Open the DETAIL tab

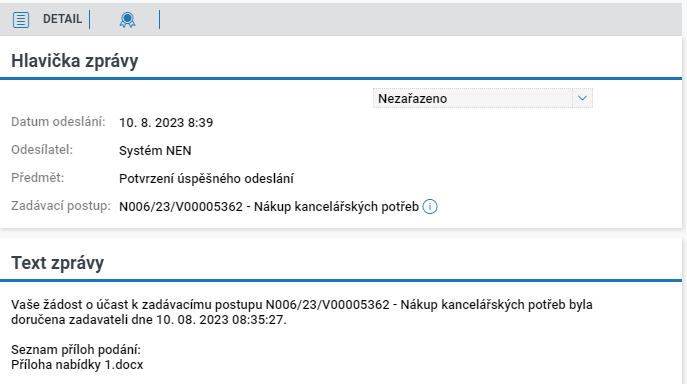[62, 19]
